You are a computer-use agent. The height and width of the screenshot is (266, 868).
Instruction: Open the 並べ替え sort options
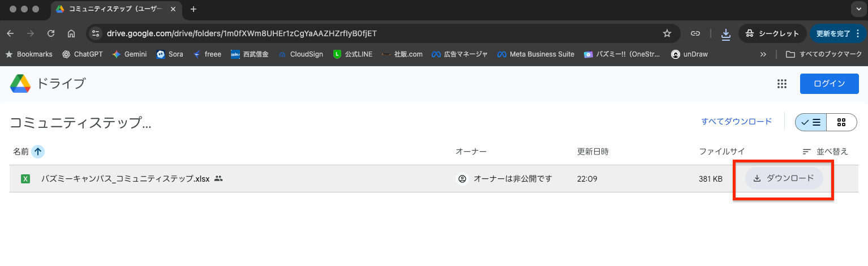click(826, 152)
